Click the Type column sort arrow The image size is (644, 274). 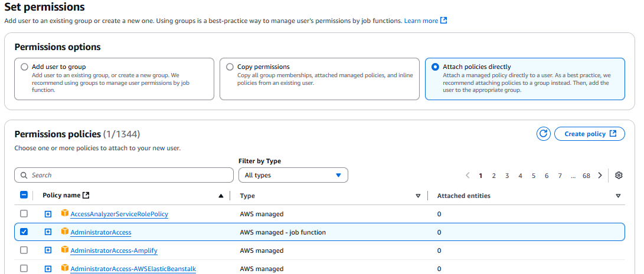click(418, 196)
